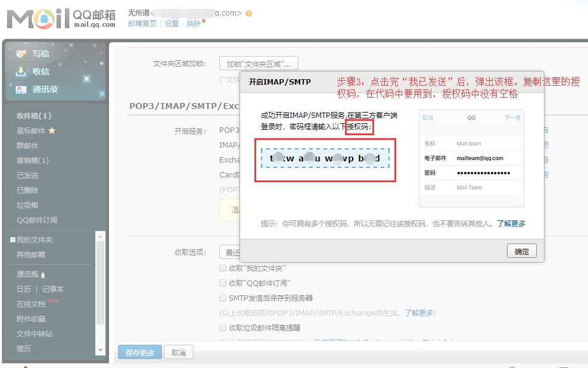Click 了解更多 link in dialog hint
The width and height of the screenshot is (588, 368).
coord(511,224)
